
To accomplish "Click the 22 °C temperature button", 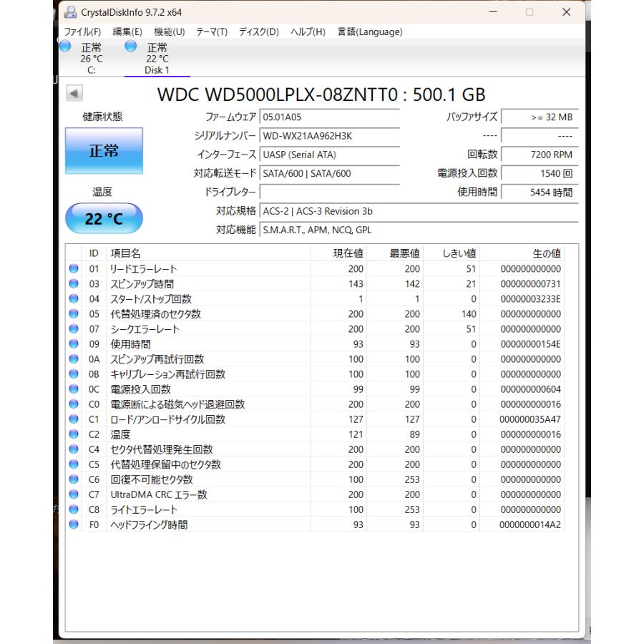I will click(x=104, y=218).
